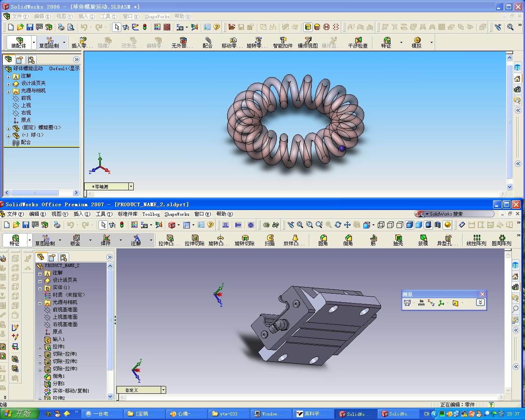
Task: Click the assembly tree horizontal scrollbar
Action: [x=41, y=193]
